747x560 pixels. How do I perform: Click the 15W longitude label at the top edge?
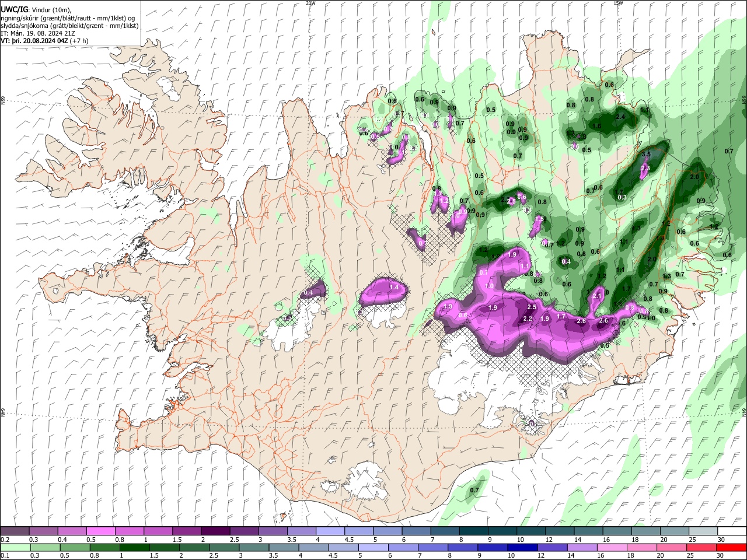pyautogui.click(x=617, y=3)
